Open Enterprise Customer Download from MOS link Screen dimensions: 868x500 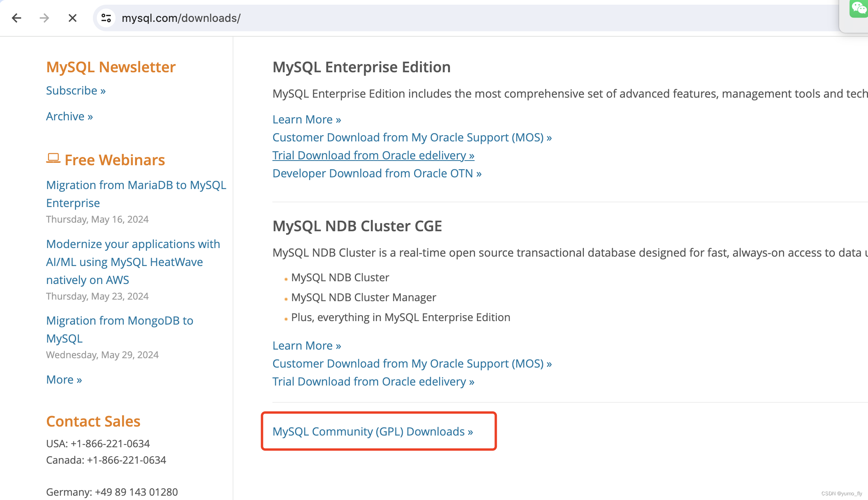pyautogui.click(x=412, y=137)
